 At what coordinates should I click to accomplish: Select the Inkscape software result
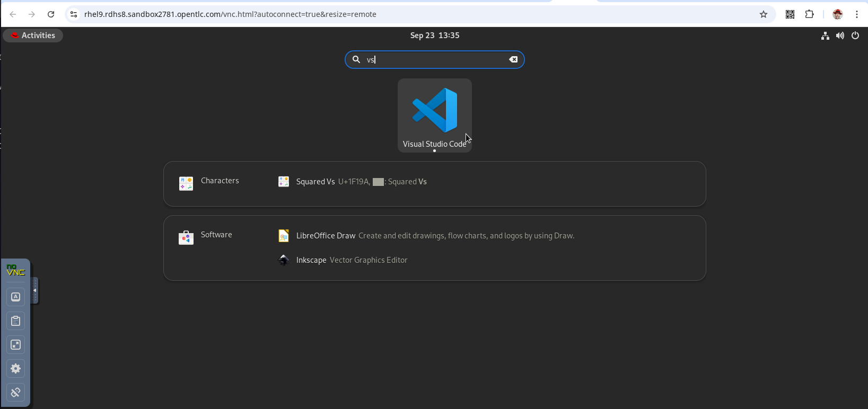(343, 260)
